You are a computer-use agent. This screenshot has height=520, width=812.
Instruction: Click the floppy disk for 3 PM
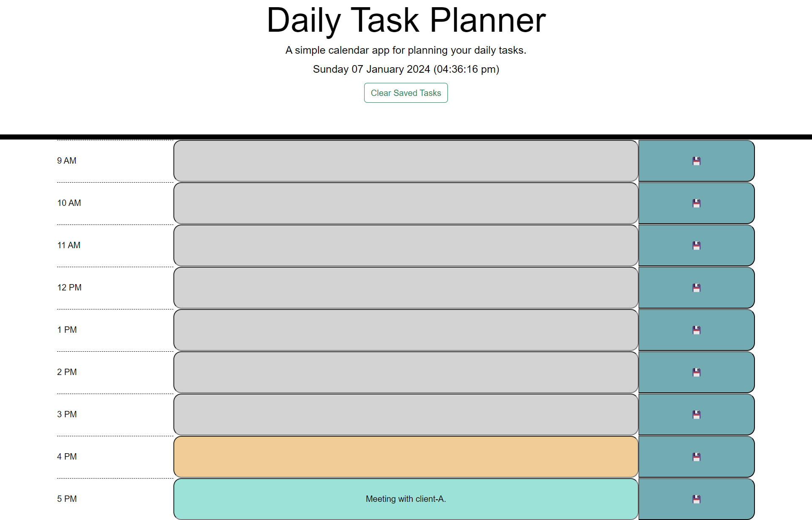pyautogui.click(x=697, y=414)
